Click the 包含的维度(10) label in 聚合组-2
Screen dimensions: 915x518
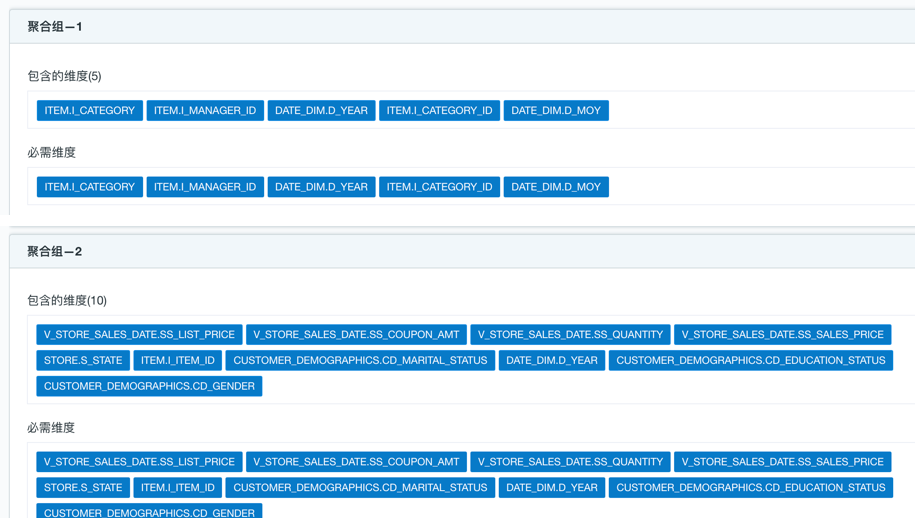[x=67, y=300]
